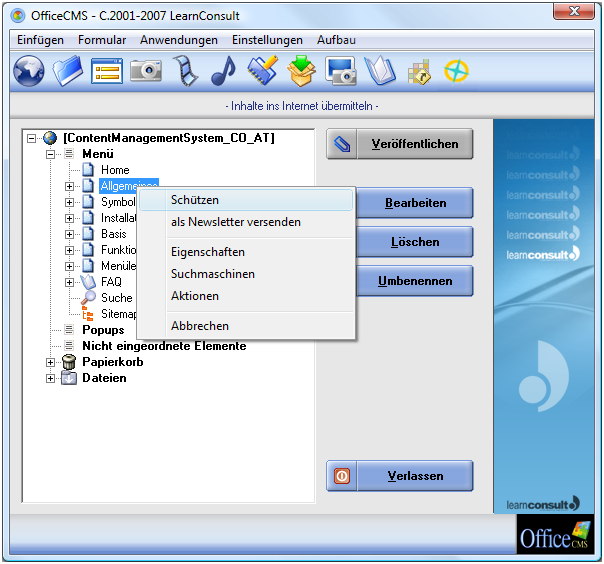Expand the Papierkorb node
The image size is (604, 564).
[50, 362]
